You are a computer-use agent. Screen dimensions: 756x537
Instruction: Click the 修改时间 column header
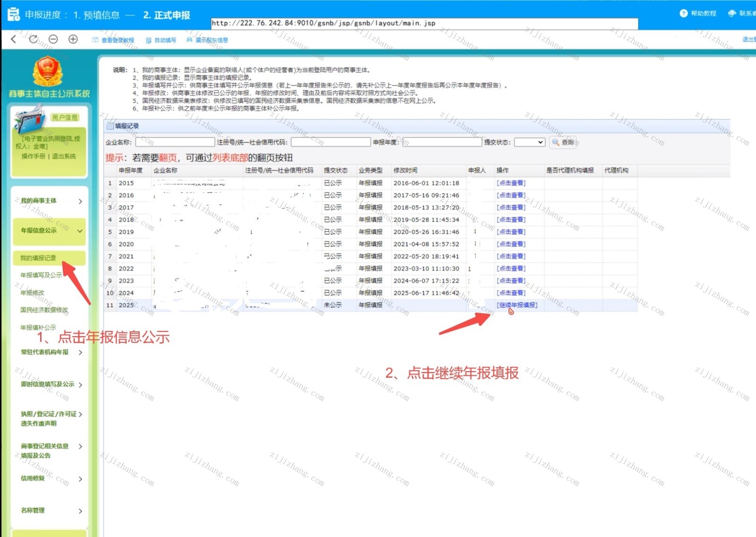click(x=405, y=171)
